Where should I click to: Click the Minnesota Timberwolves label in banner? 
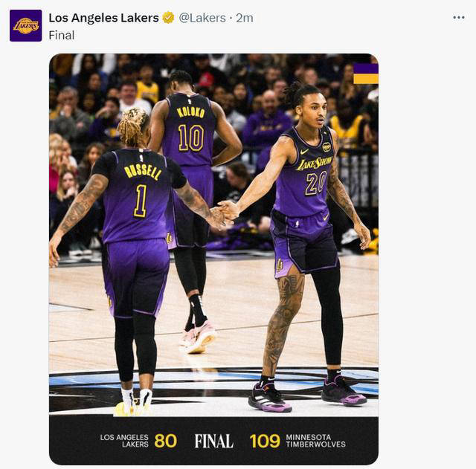(x=315, y=441)
